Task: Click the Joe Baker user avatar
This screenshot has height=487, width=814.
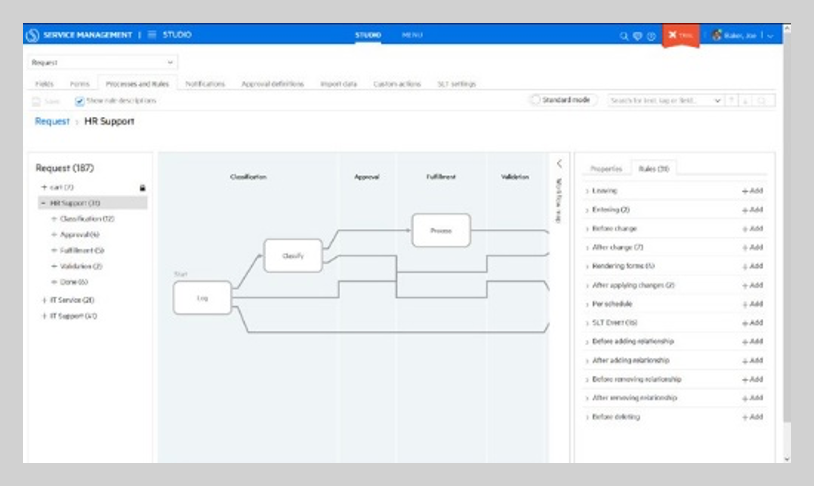Action: 717,35
